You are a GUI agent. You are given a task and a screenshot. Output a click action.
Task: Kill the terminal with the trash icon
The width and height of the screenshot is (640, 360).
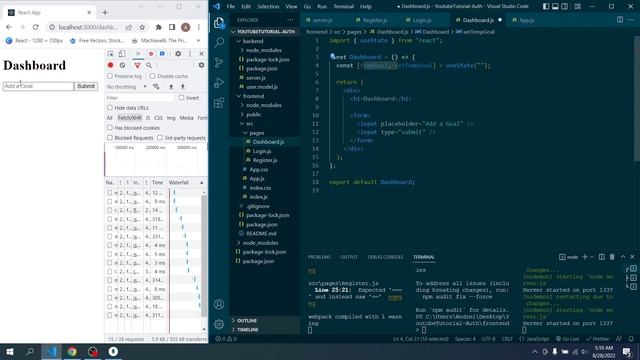tap(612, 257)
